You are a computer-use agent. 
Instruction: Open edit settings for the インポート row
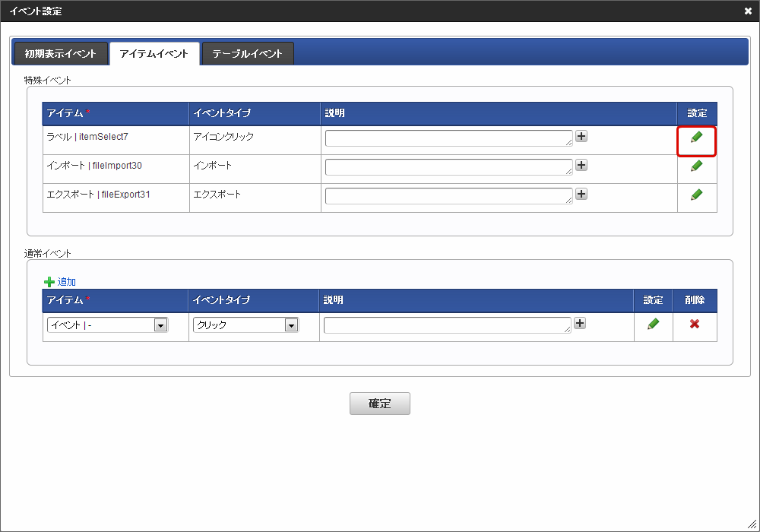click(696, 166)
